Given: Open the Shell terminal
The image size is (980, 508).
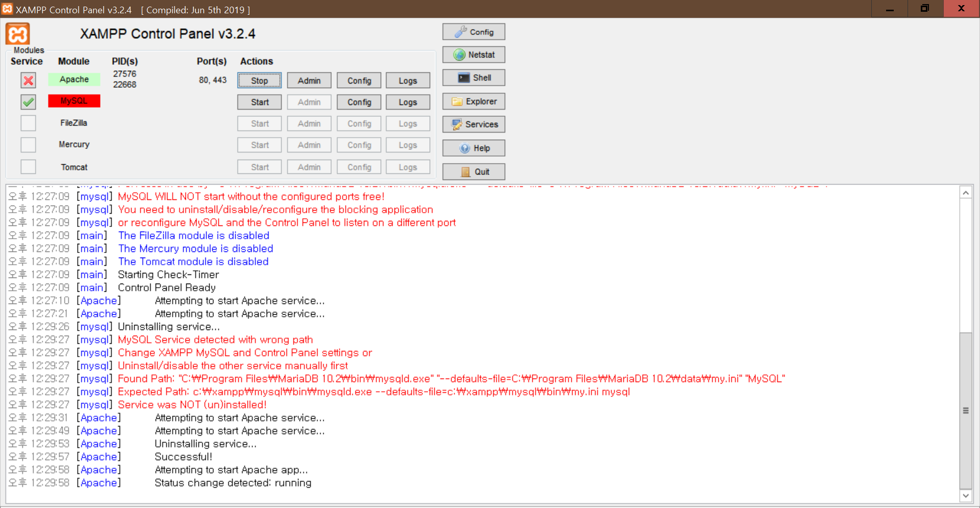Looking at the screenshot, I should point(474,78).
